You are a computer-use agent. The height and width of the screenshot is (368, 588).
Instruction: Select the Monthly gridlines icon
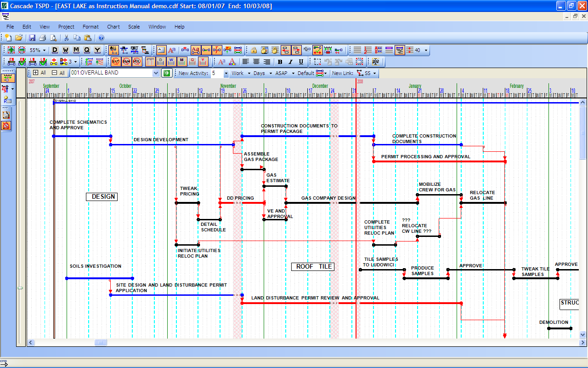[x=183, y=62]
